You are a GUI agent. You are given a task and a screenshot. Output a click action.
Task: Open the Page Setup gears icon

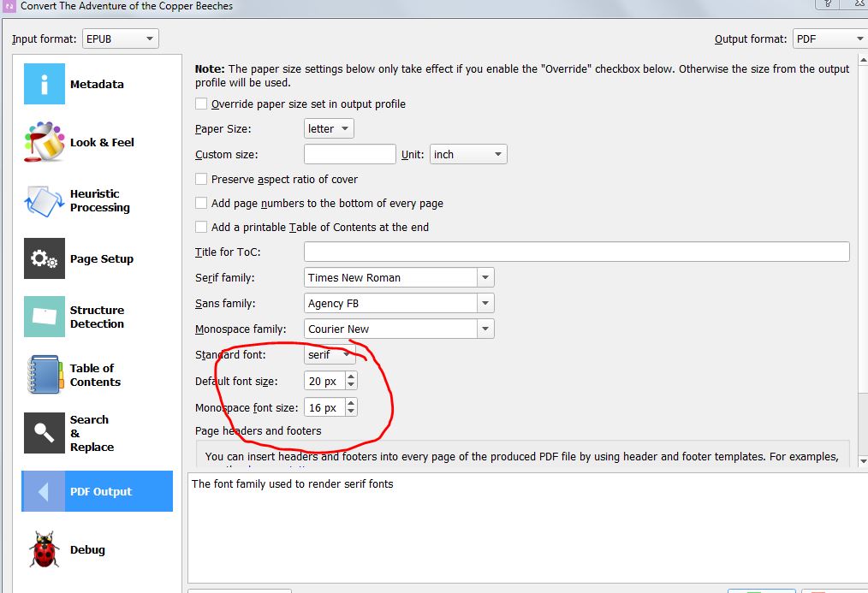point(45,258)
